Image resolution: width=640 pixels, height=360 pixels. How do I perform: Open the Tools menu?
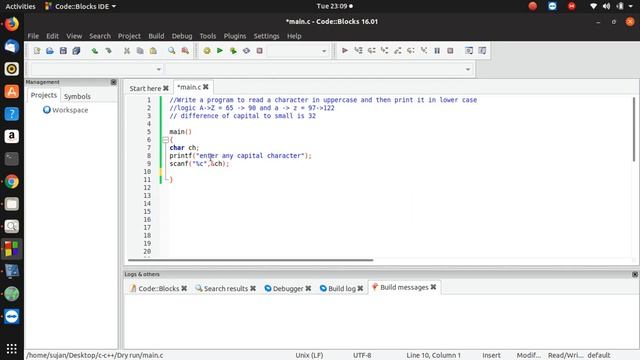point(208,36)
